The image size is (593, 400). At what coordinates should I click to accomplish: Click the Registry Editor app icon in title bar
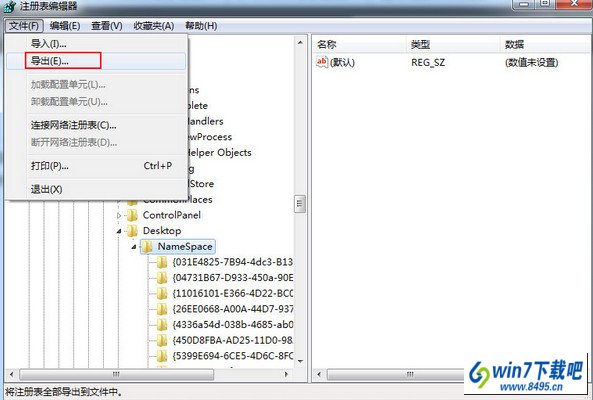point(10,6)
